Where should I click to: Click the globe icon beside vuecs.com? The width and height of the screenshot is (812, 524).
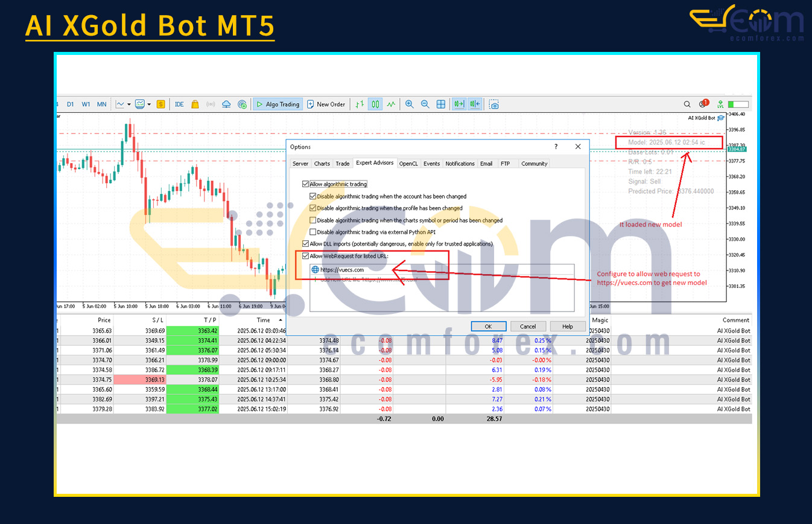(315, 270)
